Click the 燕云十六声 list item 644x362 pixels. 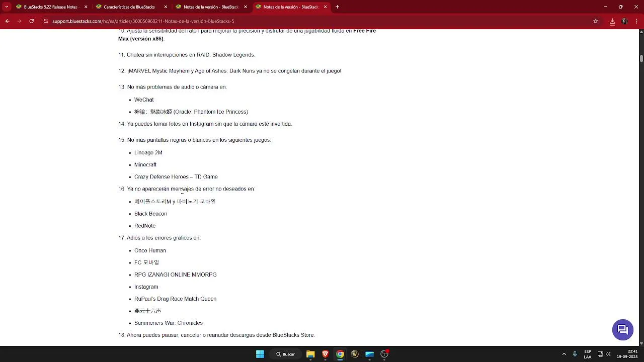click(147, 311)
